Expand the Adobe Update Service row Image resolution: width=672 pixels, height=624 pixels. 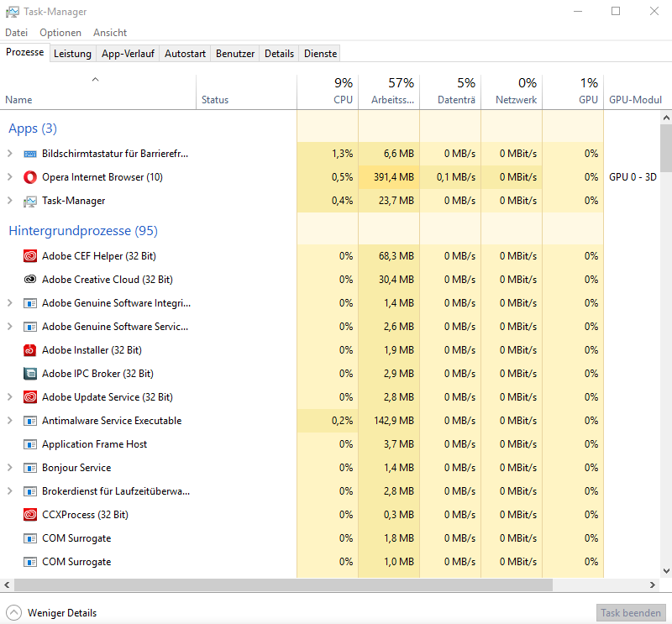(10, 397)
